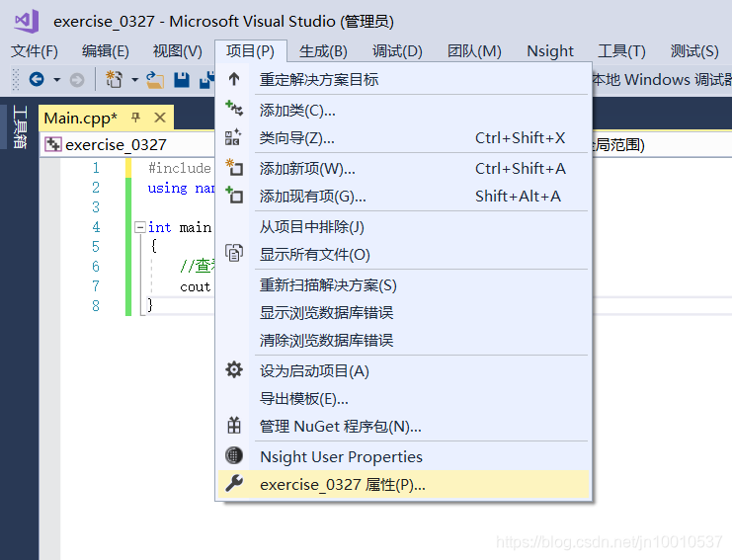Open the 生成(B) menu
This screenshot has height=560, width=732.
click(x=323, y=51)
